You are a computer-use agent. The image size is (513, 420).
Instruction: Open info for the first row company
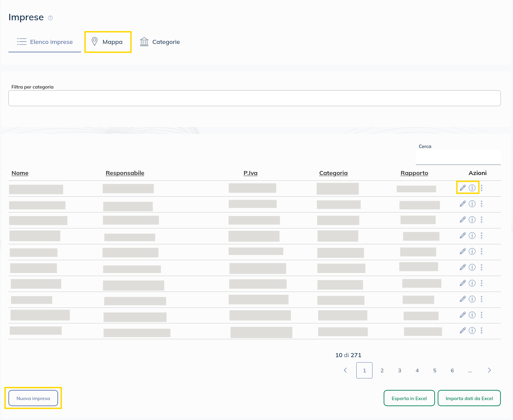pos(472,188)
